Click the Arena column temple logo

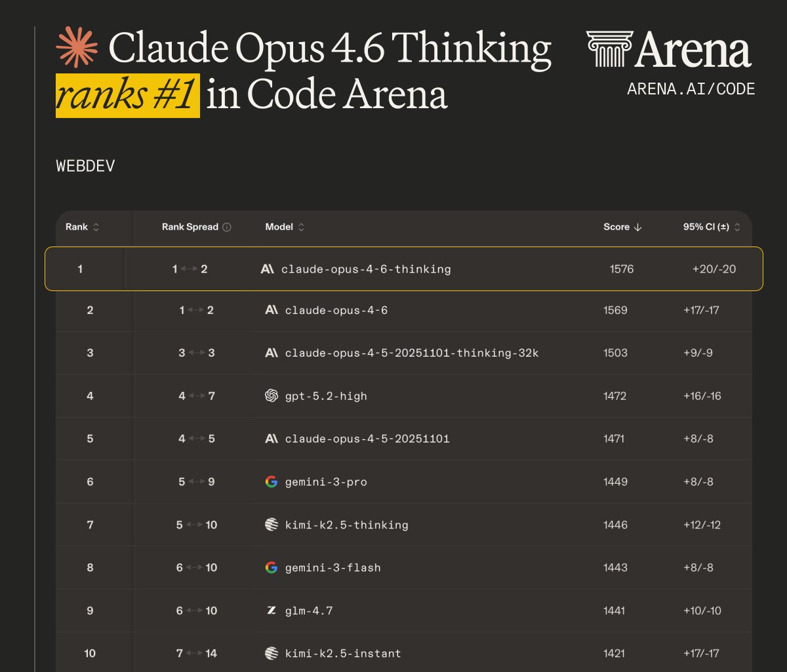[609, 50]
